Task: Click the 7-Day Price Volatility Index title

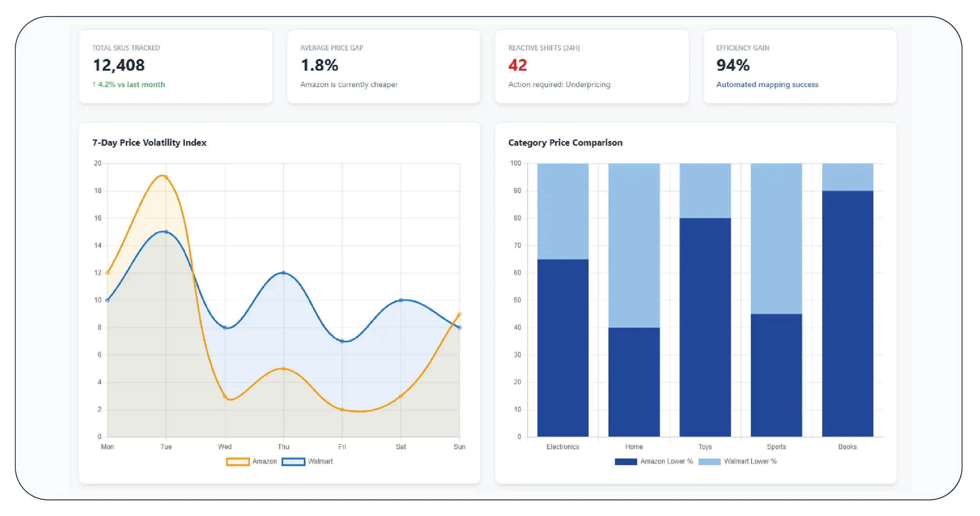Action: [x=149, y=143]
